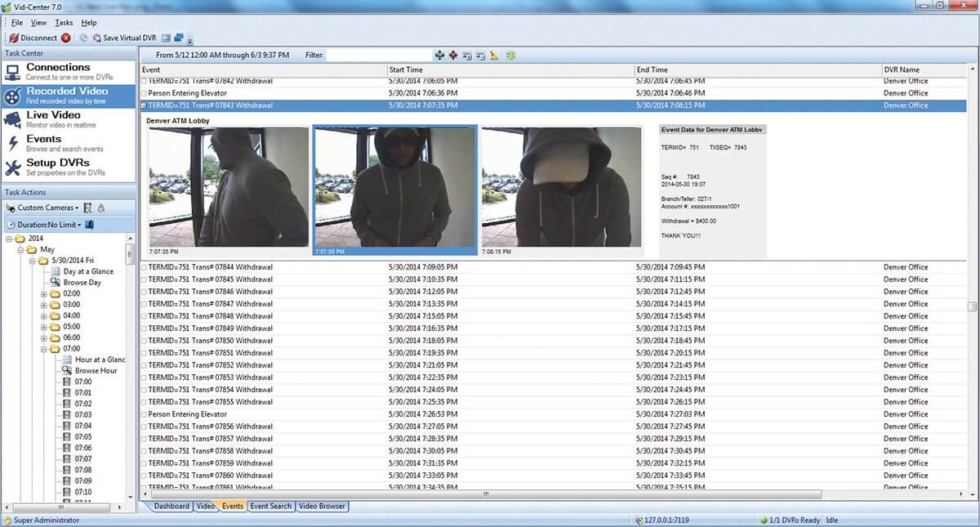The image size is (980, 527).
Task: Click the Events lightning bolt icon
Action: 13,144
